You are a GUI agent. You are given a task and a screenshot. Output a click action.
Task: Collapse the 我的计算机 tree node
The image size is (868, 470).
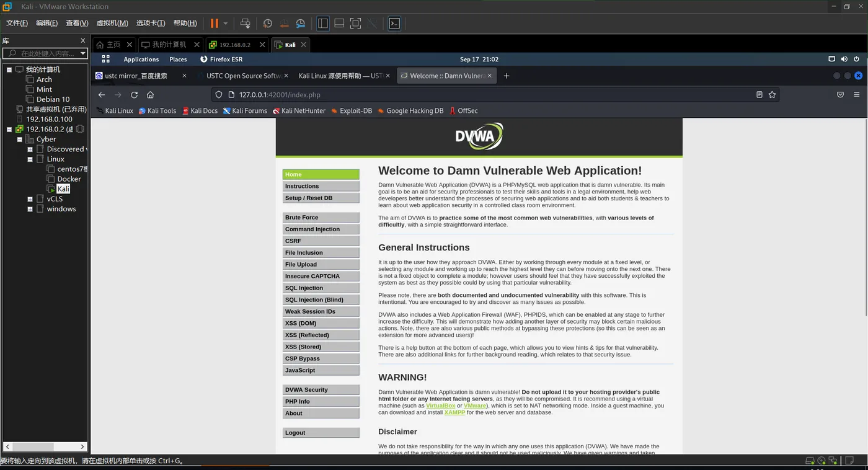(9, 69)
